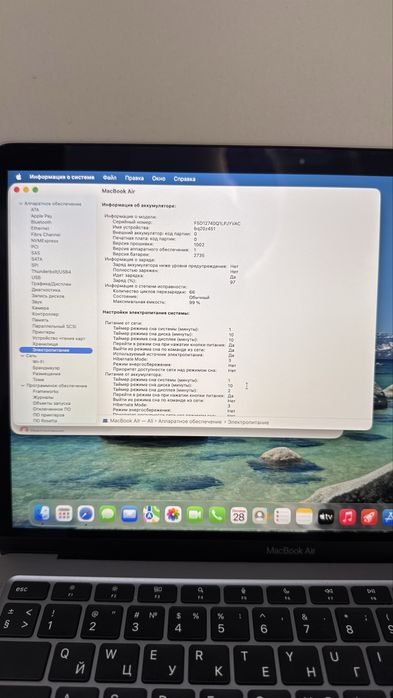Select Отключенное ПО in the sidebar
The image size is (393, 698).
[52, 409]
